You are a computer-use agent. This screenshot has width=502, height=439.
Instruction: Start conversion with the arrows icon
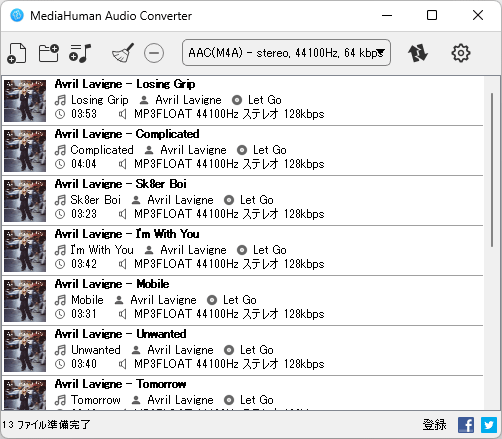pyautogui.click(x=418, y=53)
